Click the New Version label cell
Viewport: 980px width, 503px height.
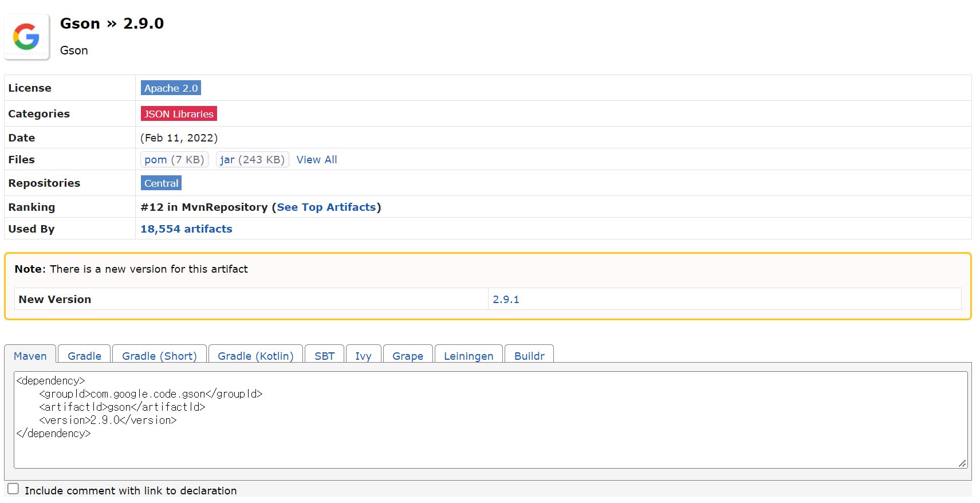coord(251,299)
